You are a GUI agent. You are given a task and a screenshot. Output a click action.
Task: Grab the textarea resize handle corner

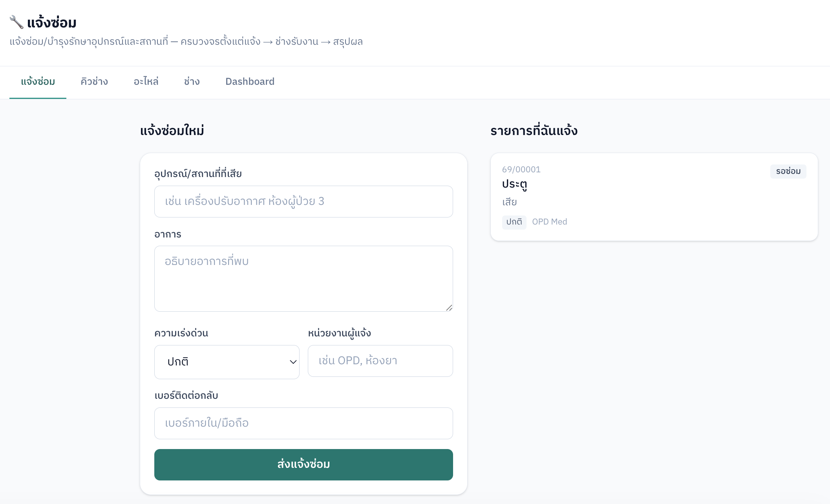click(449, 308)
